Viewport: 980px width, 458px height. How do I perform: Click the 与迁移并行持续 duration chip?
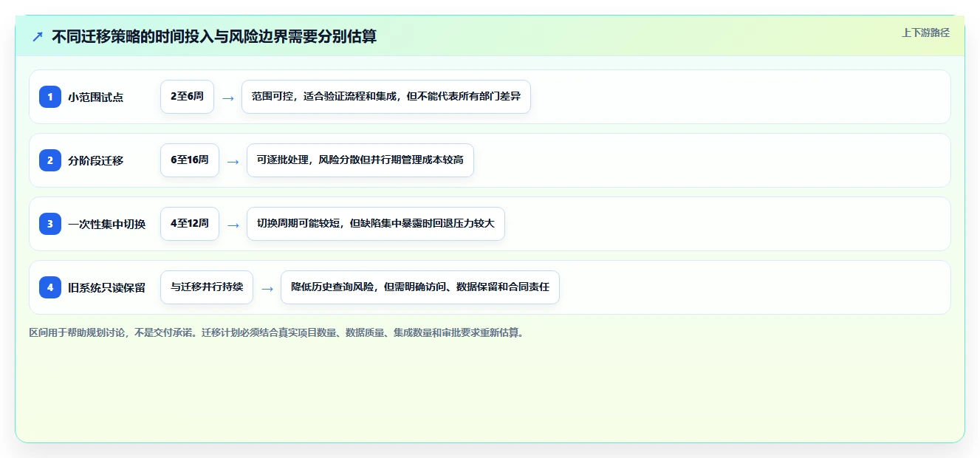(207, 287)
